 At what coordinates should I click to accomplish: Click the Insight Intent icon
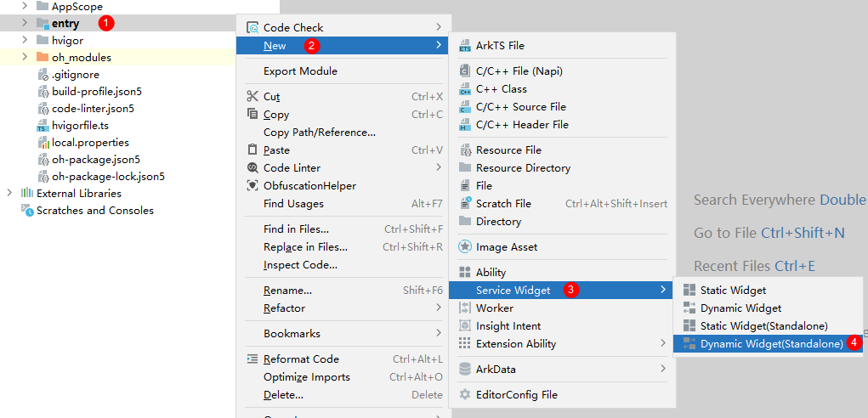coord(465,326)
